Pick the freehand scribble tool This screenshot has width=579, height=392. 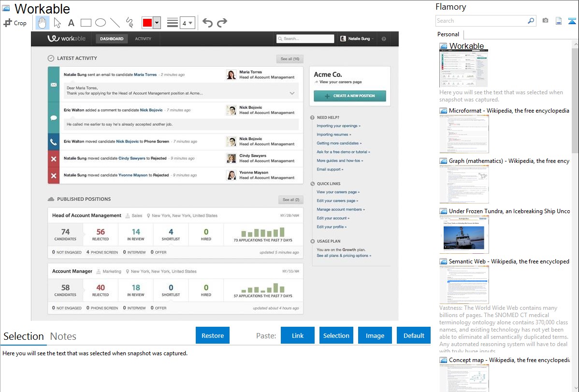click(130, 23)
